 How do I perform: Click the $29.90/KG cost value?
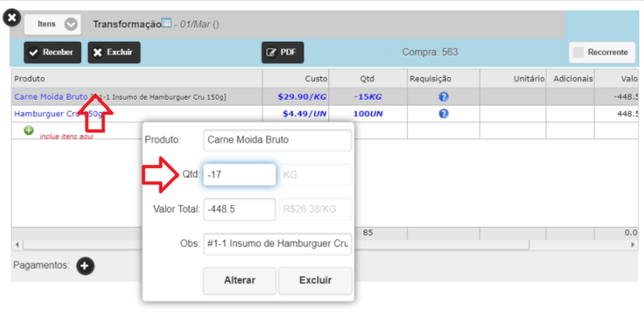tap(303, 97)
